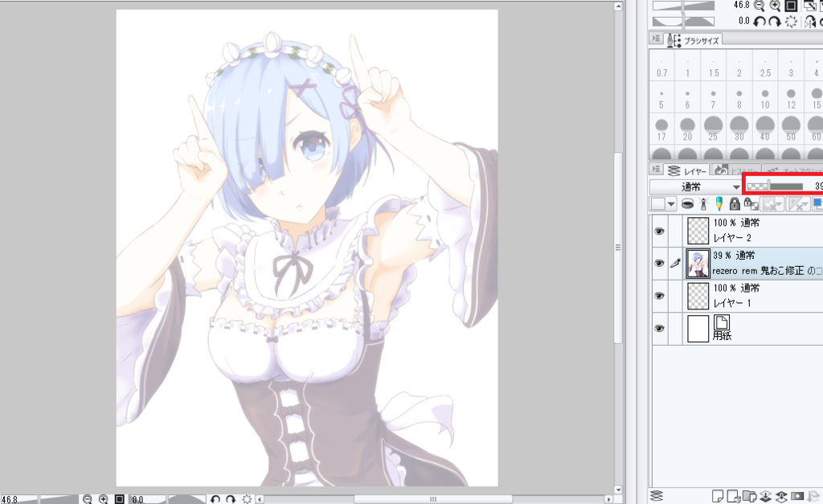Click the layer opacity slider
The image size is (823, 504).
click(x=775, y=186)
